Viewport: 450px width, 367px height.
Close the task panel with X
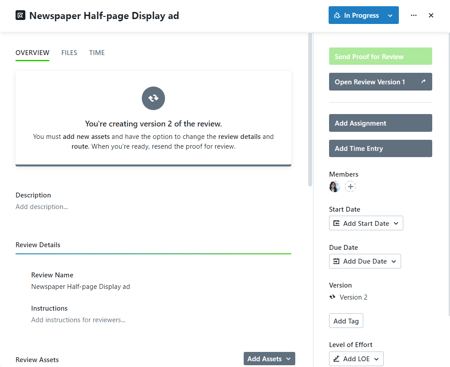click(431, 15)
